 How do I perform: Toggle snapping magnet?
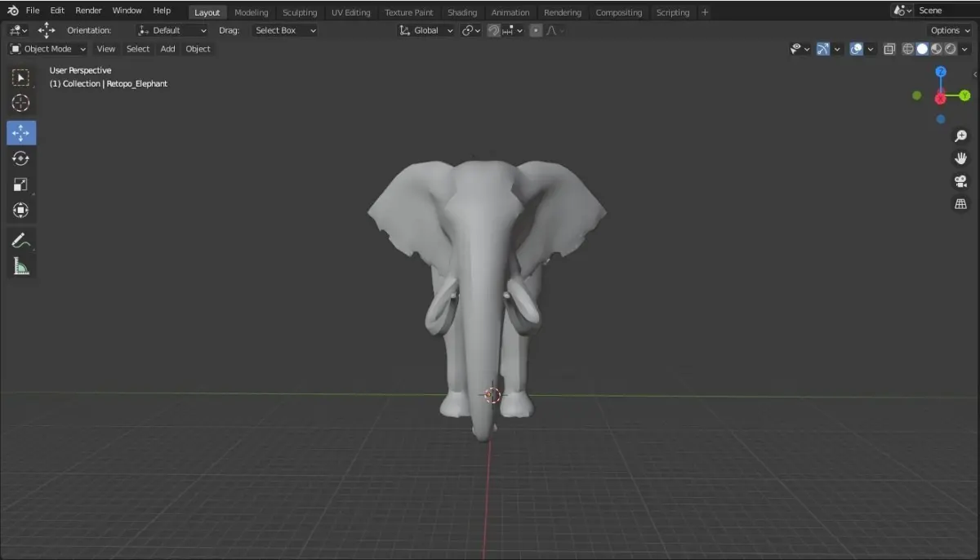[x=493, y=30]
